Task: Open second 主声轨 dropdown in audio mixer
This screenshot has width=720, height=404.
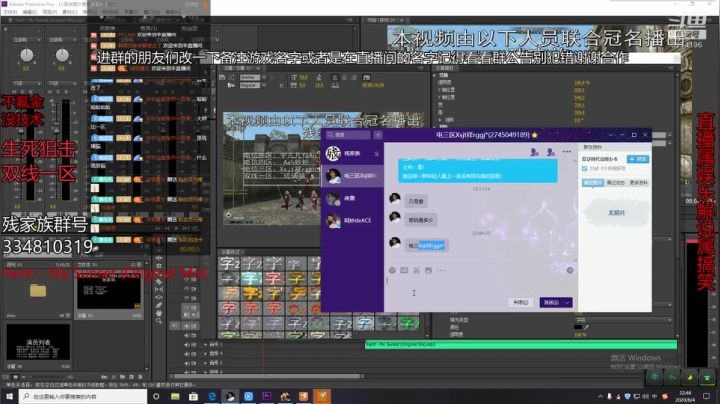Action: tap(62, 40)
